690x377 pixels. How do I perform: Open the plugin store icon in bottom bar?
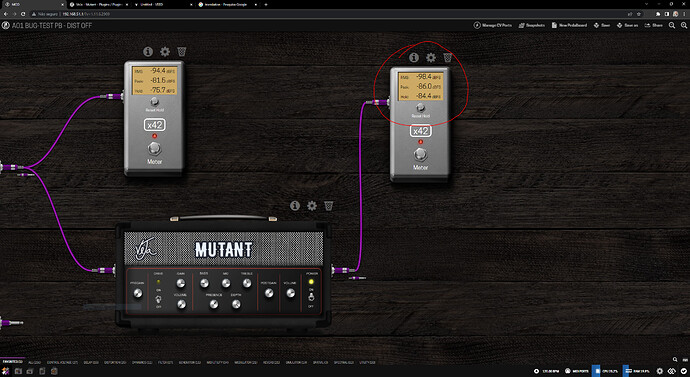tap(54, 371)
